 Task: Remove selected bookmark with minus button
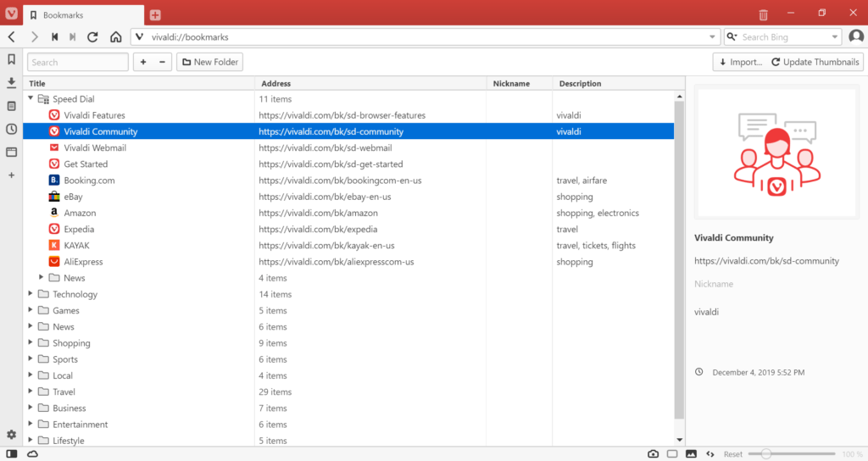[x=162, y=62]
